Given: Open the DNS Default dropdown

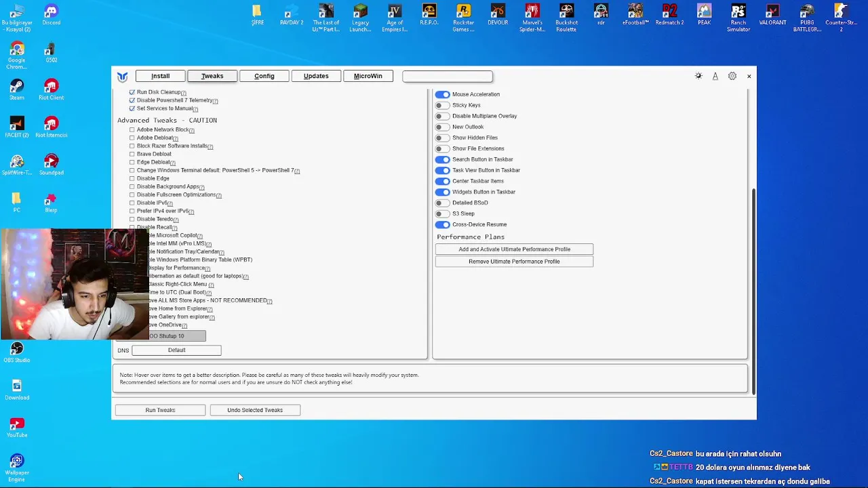Looking at the screenshot, I should click(176, 350).
